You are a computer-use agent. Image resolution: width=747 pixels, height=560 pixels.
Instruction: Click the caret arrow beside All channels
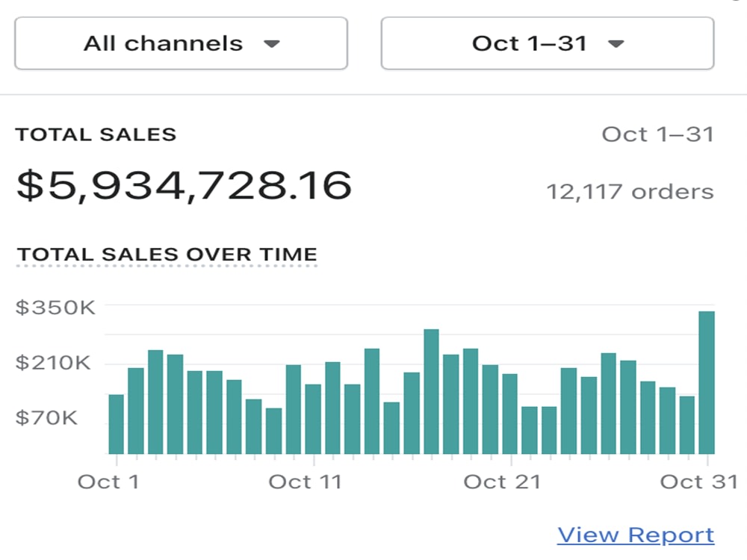click(272, 44)
